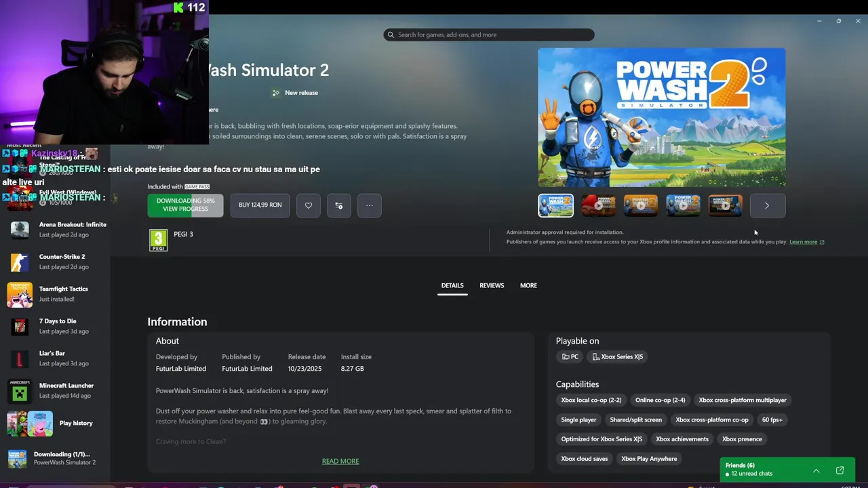The image size is (868, 488).
Task: Click the PEGI 3 rating badge
Action: pos(158,240)
